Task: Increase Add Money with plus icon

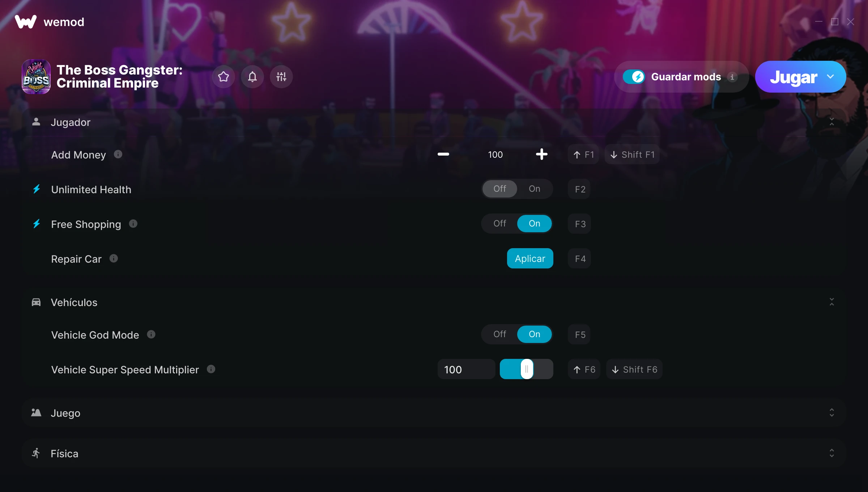Action: 541,154
